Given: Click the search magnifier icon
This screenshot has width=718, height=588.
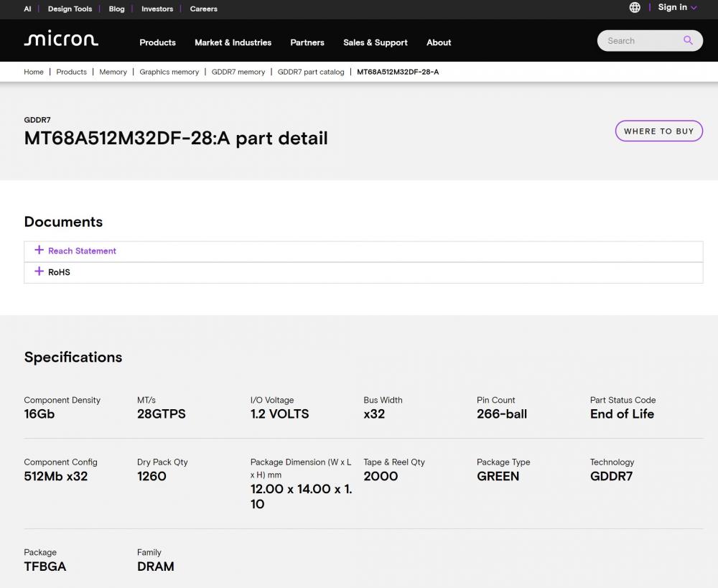Looking at the screenshot, I should (688, 40).
